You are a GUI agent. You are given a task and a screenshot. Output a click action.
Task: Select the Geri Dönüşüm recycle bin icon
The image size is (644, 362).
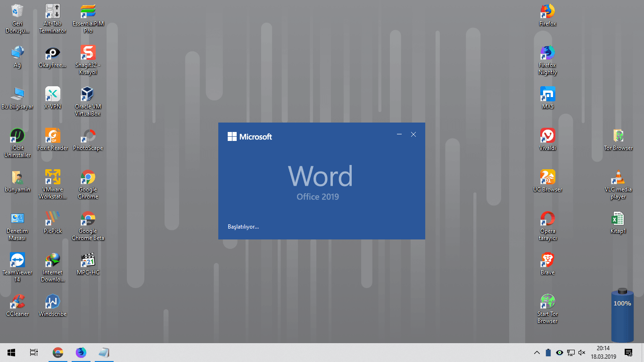(17, 19)
